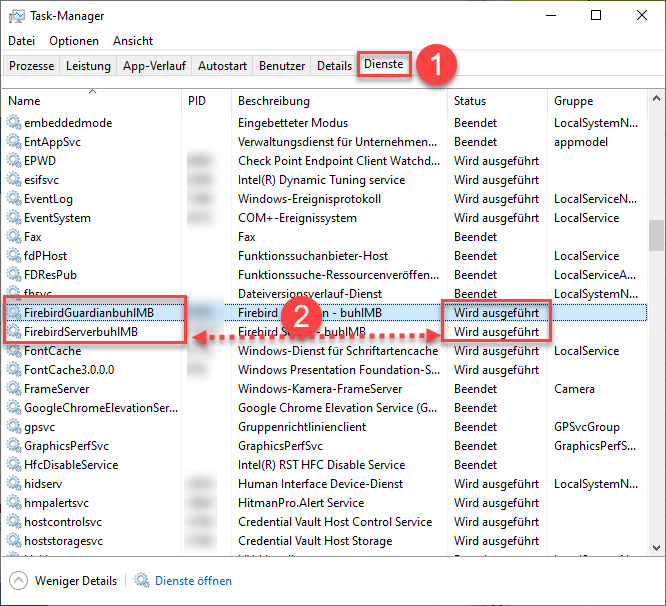Image resolution: width=666 pixels, height=606 pixels.
Task: Select the FrameServer service icon
Action: pos(14,389)
